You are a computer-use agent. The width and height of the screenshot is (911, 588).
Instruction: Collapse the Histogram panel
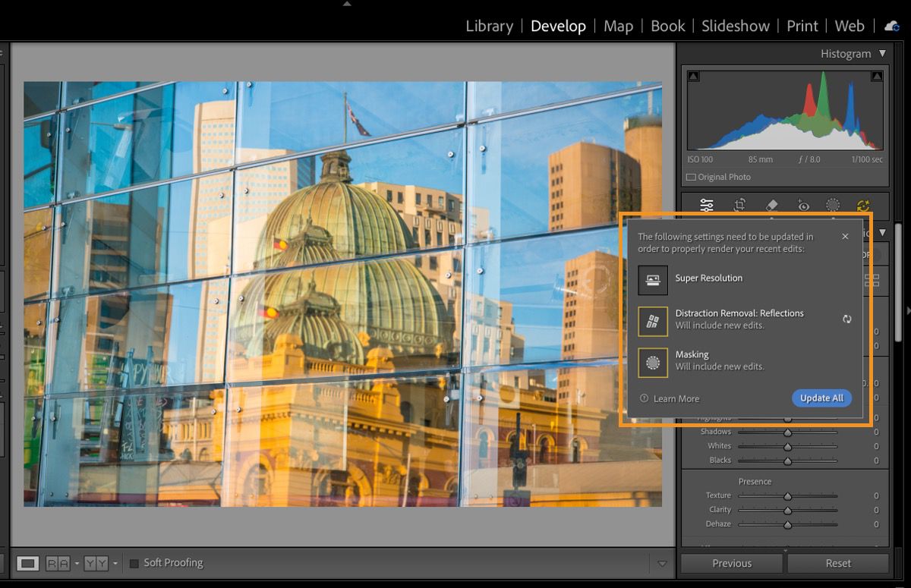pyautogui.click(x=882, y=54)
